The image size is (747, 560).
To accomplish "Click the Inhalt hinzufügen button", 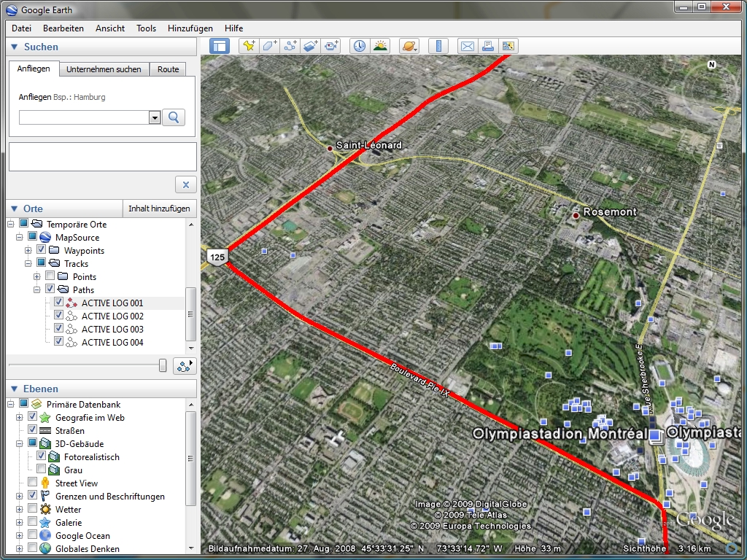I will pyautogui.click(x=159, y=209).
